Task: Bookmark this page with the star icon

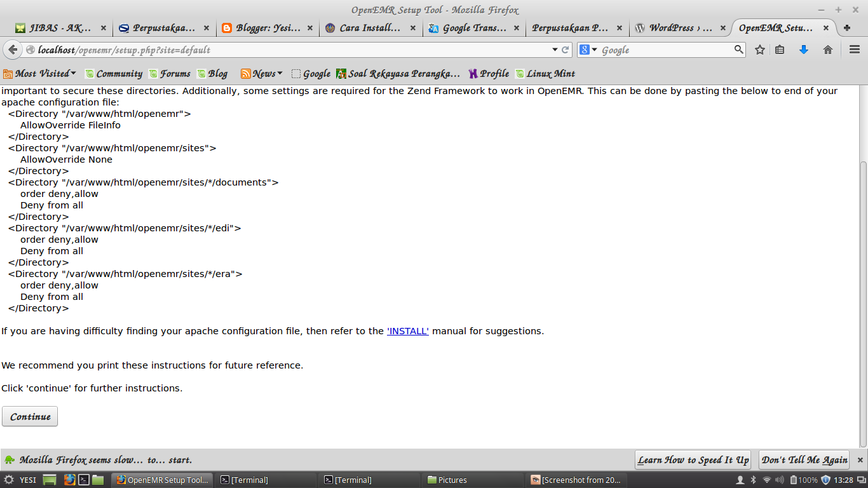Action: (760, 50)
